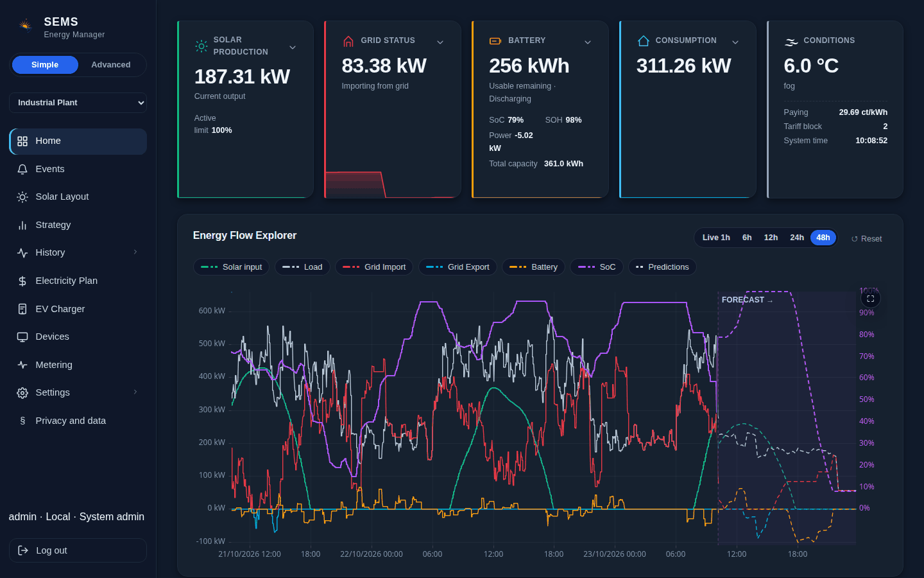Viewport: 924px width, 578px height.
Task: Reset the Energy Flow chart view
Action: pyautogui.click(x=866, y=239)
